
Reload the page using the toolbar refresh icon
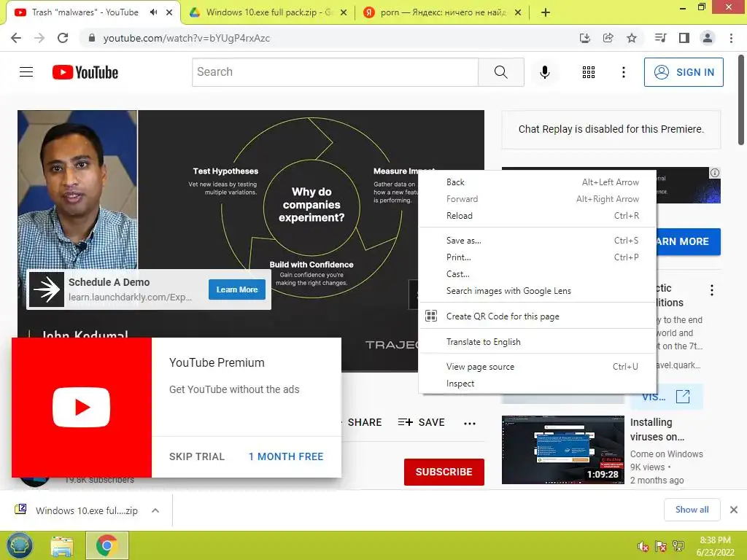click(63, 38)
